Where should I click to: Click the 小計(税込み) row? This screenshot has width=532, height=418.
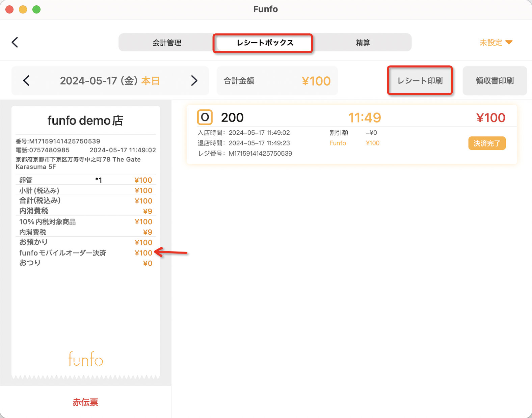point(86,190)
